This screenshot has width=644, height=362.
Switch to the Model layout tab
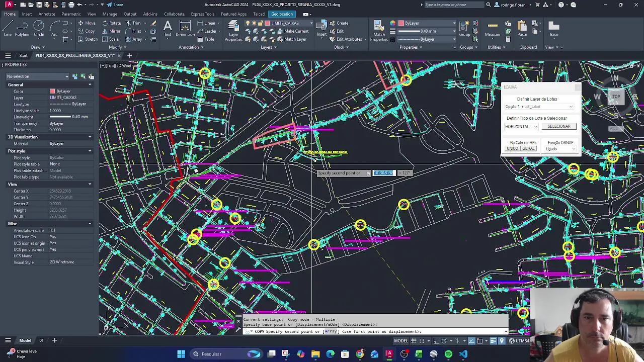click(x=25, y=340)
